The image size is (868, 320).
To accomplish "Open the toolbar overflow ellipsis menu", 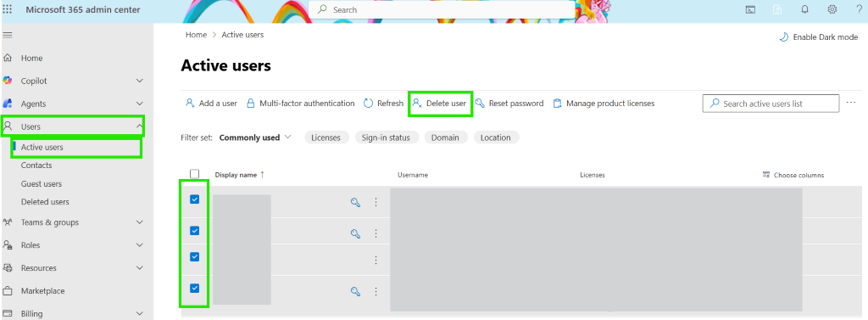I will (851, 103).
